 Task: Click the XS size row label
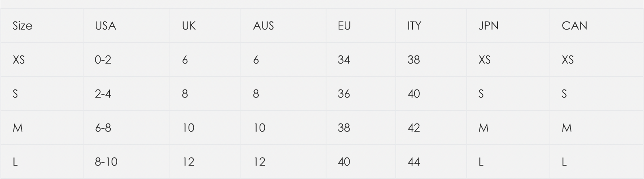pos(19,60)
